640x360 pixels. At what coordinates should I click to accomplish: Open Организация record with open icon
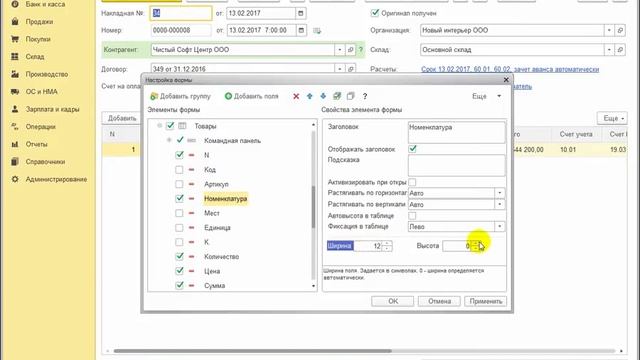point(620,30)
